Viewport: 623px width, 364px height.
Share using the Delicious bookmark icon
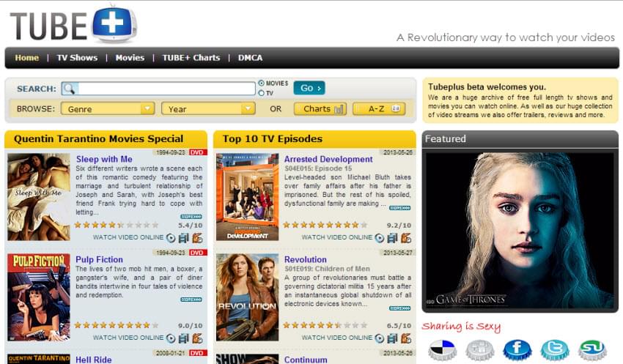442,349
